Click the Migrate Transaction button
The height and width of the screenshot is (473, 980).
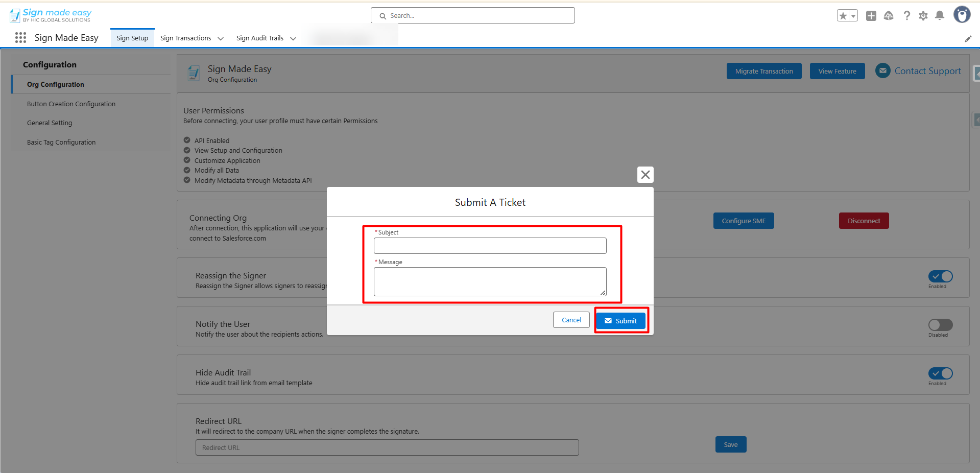[x=764, y=71]
